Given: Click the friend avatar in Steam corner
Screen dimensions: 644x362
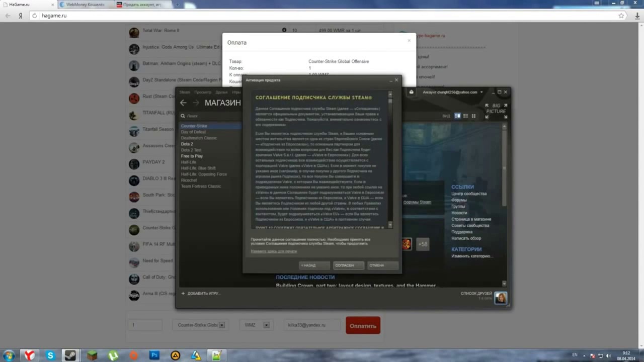Looking at the screenshot, I should pyautogui.click(x=501, y=298).
